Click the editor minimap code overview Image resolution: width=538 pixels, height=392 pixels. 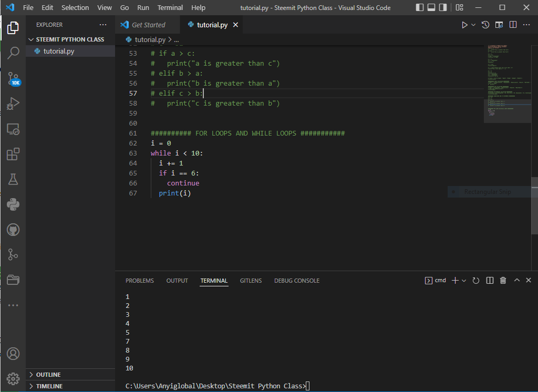507,79
